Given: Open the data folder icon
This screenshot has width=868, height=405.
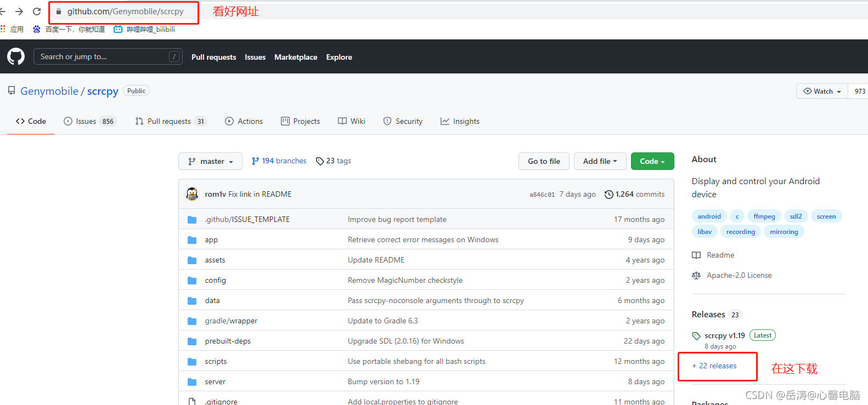Looking at the screenshot, I should (192, 301).
